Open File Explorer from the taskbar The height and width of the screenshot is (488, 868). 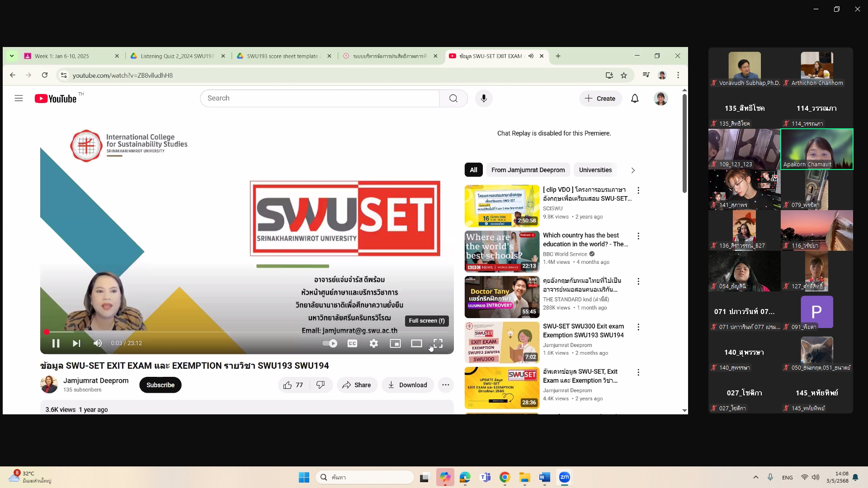(524, 477)
